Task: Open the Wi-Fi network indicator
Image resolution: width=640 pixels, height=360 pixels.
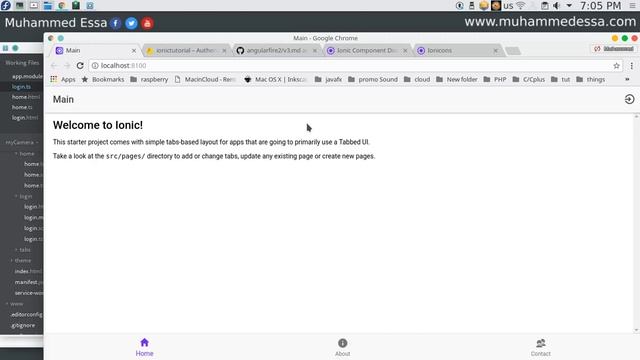Action: tap(520, 6)
